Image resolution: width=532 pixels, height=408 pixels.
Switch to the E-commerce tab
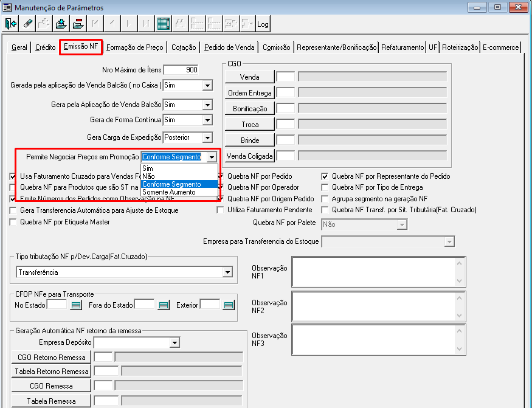[501, 47]
